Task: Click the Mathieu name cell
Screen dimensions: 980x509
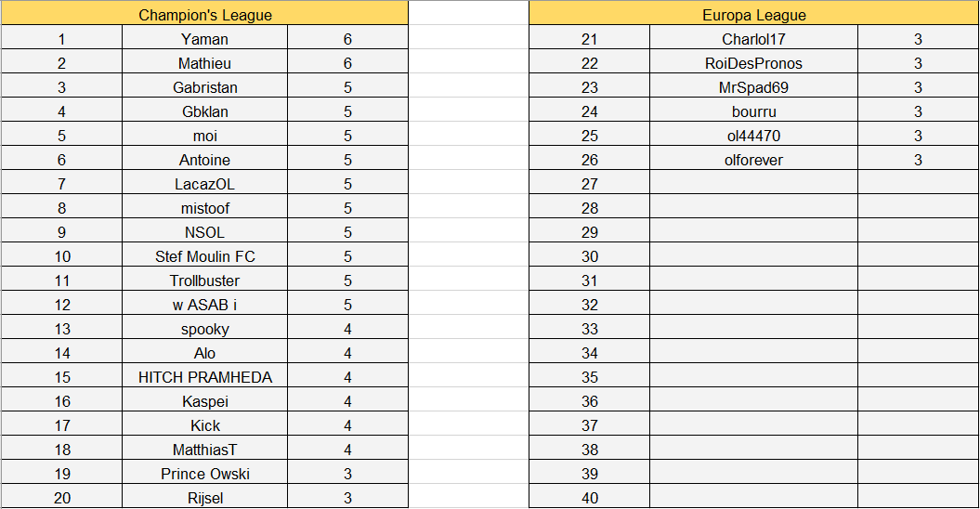Action: click(x=204, y=63)
